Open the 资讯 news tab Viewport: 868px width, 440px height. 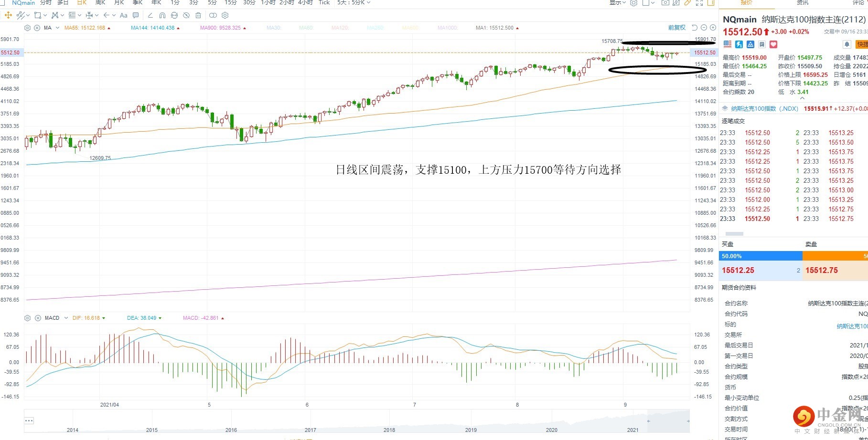point(803,3)
